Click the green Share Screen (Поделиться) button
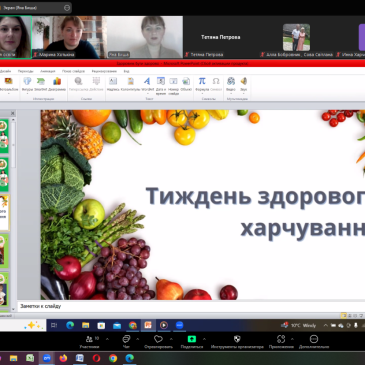The image size is (365, 365). tap(192, 339)
